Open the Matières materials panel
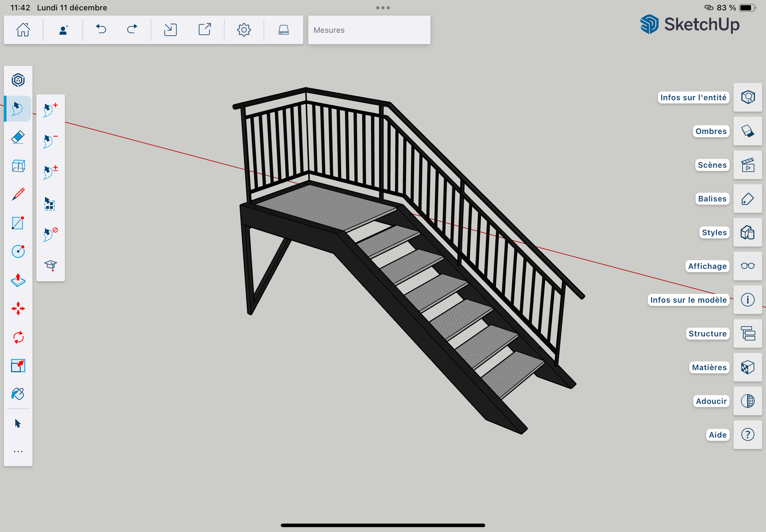This screenshot has height=532, width=766. pyautogui.click(x=747, y=367)
